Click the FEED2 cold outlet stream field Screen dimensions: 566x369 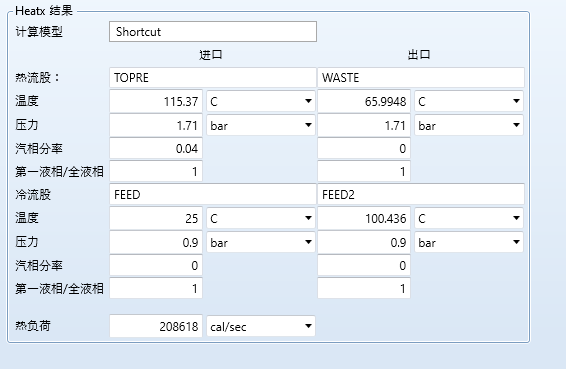tap(421, 195)
